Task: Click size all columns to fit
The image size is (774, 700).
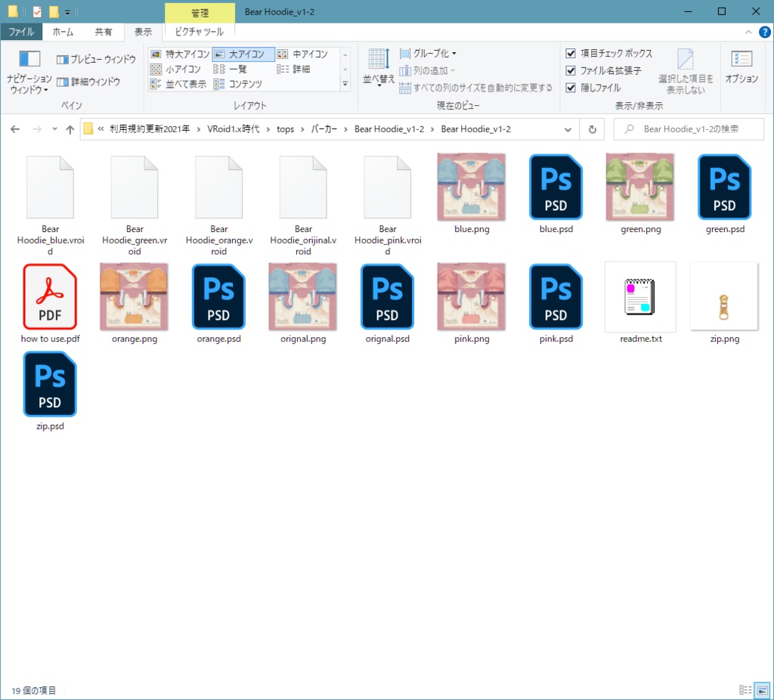Action: click(476, 88)
